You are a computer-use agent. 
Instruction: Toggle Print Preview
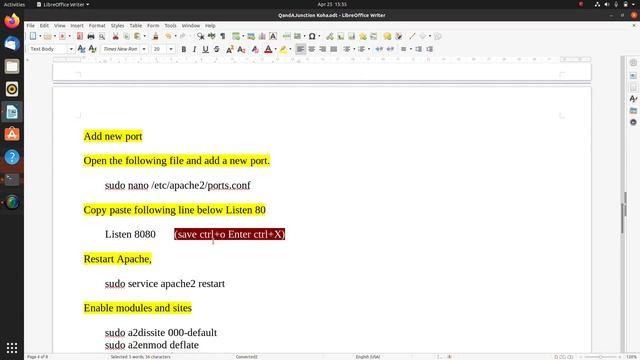tap(102, 37)
